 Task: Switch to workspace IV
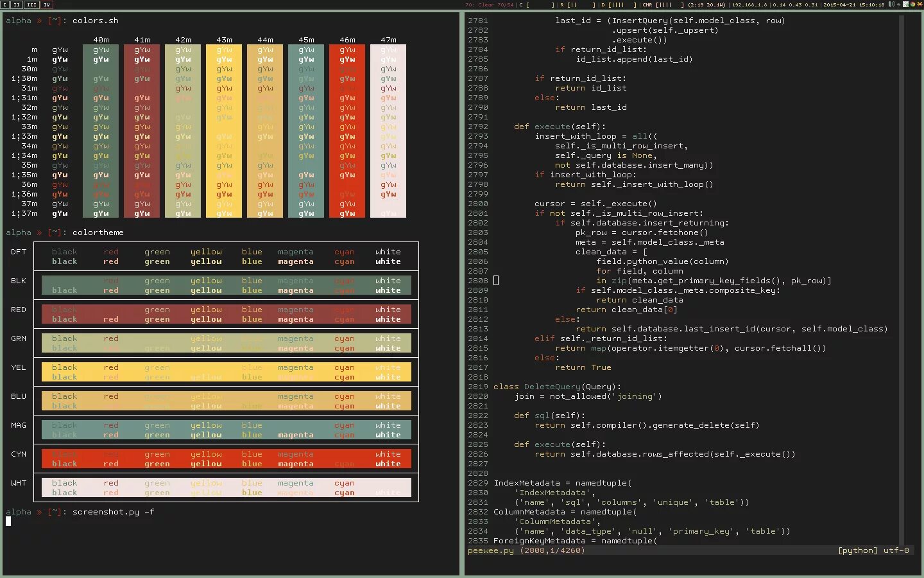pyautogui.click(x=47, y=4)
